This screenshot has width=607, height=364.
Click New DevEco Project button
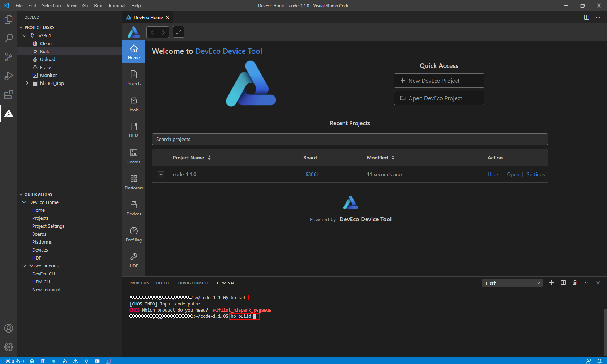(x=439, y=81)
